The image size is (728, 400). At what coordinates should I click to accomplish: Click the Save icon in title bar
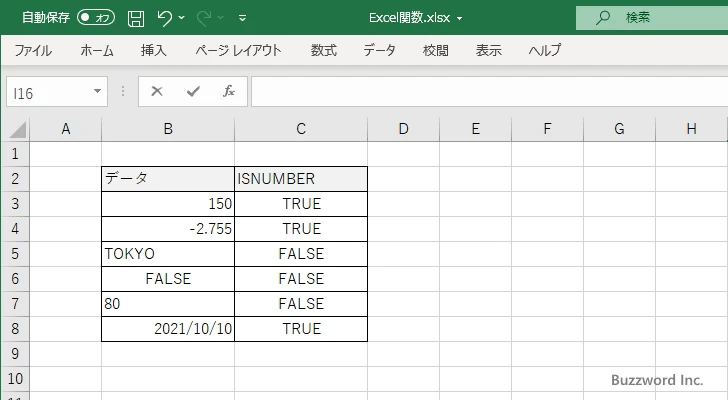(x=136, y=18)
